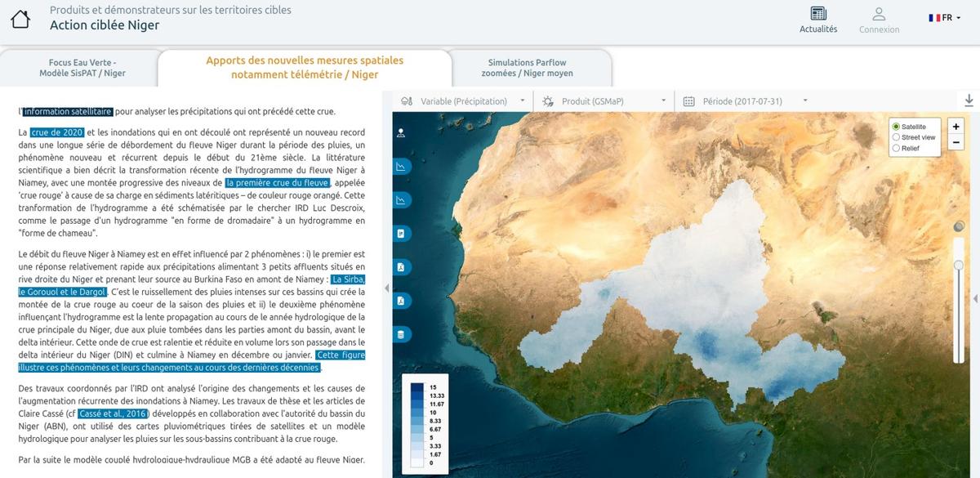Open the first line-chart icon in map sidebar
The width and height of the screenshot is (980, 478).
pyautogui.click(x=401, y=166)
